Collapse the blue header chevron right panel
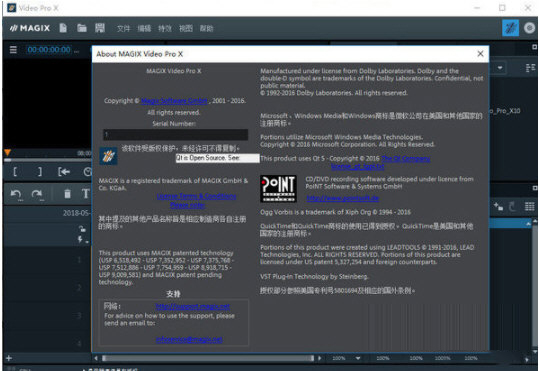Screen dimensions: 539x371 [x=528, y=224]
